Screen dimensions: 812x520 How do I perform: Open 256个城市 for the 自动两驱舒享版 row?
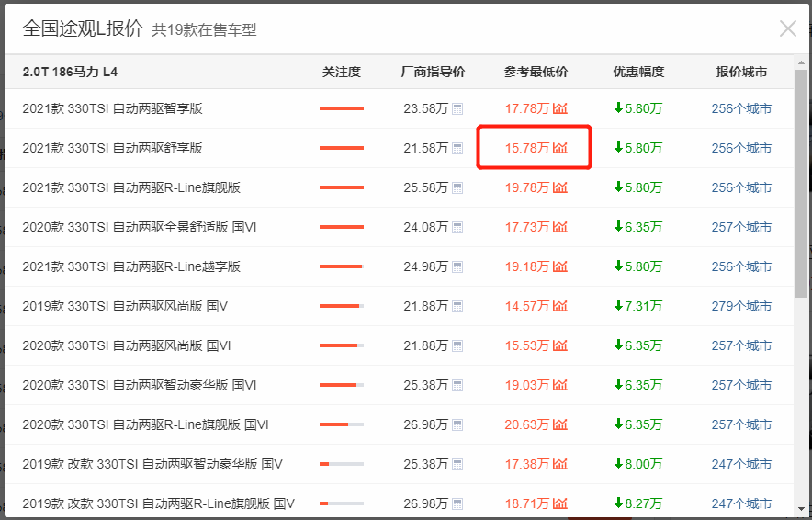tap(741, 148)
